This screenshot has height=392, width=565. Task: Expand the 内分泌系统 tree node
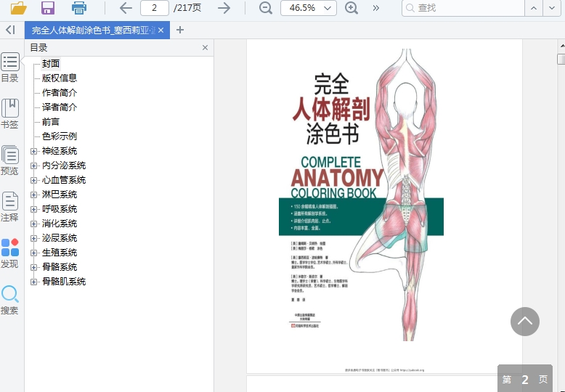33,166
